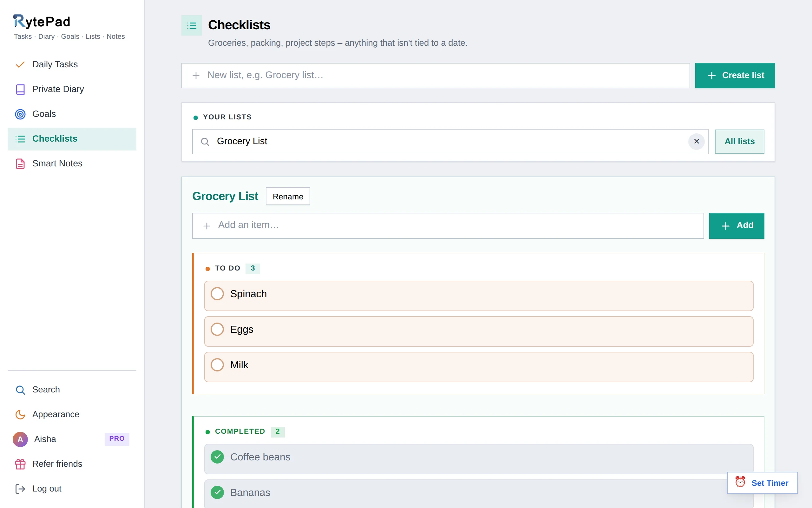This screenshot has height=508, width=812.
Task: Clear the Grocery List search filter
Action: (696, 142)
